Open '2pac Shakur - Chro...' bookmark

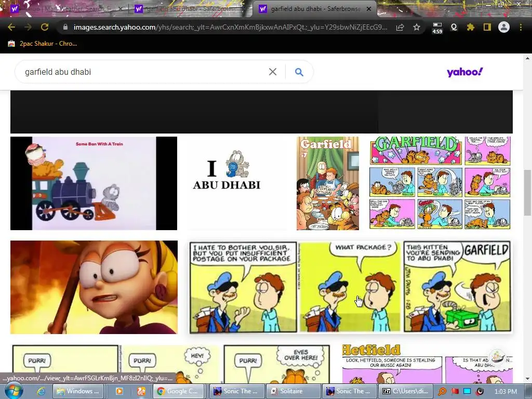click(x=43, y=44)
